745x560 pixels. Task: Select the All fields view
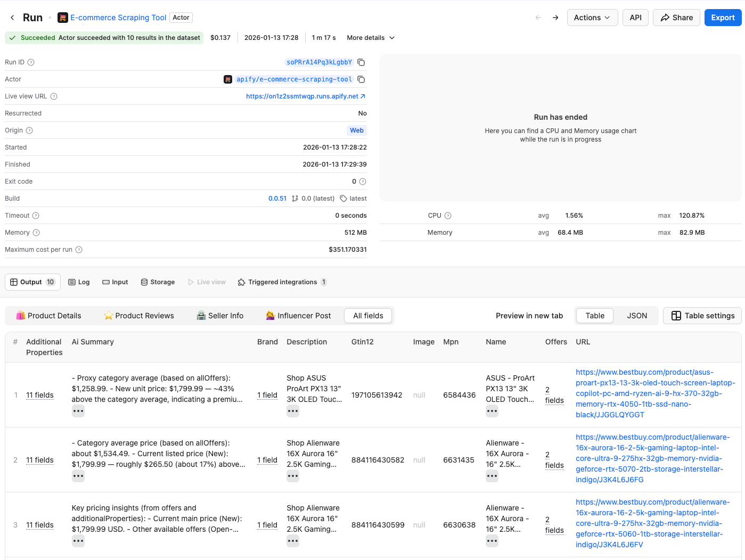(368, 316)
